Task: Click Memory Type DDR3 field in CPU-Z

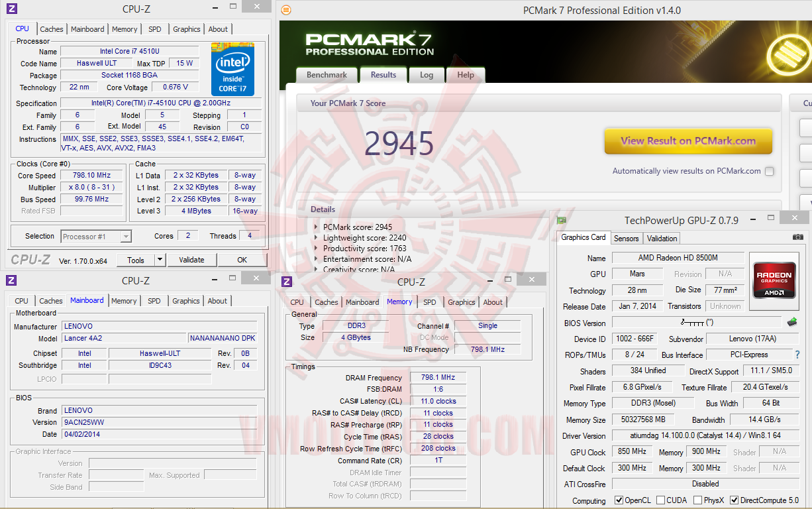Action: [356, 325]
